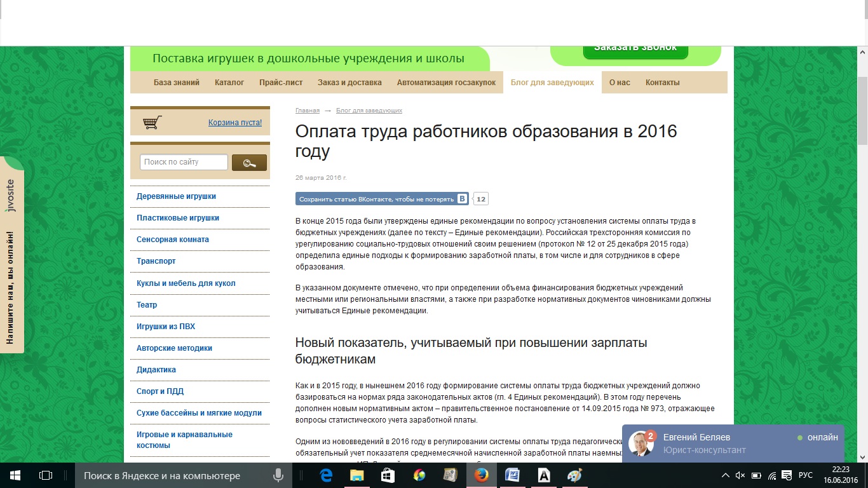Open Заказ и доставка menu item
This screenshot has width=868, height=488.
click(349, 83)
